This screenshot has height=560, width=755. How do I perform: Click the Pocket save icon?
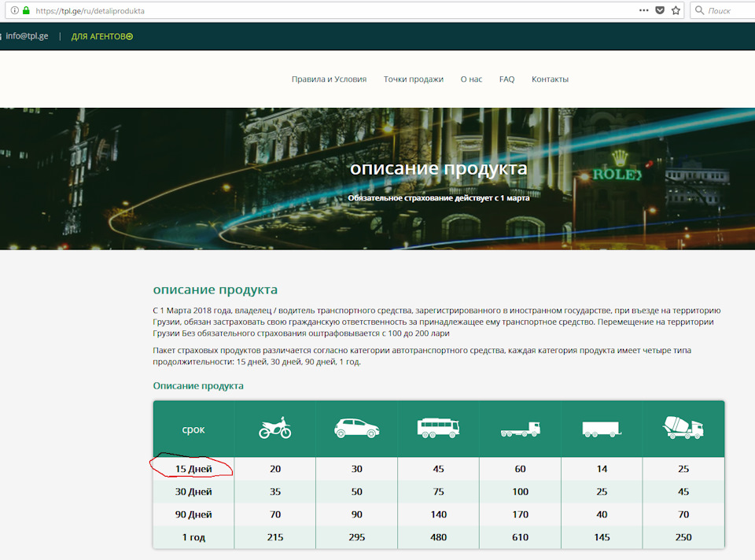(660, 11)
